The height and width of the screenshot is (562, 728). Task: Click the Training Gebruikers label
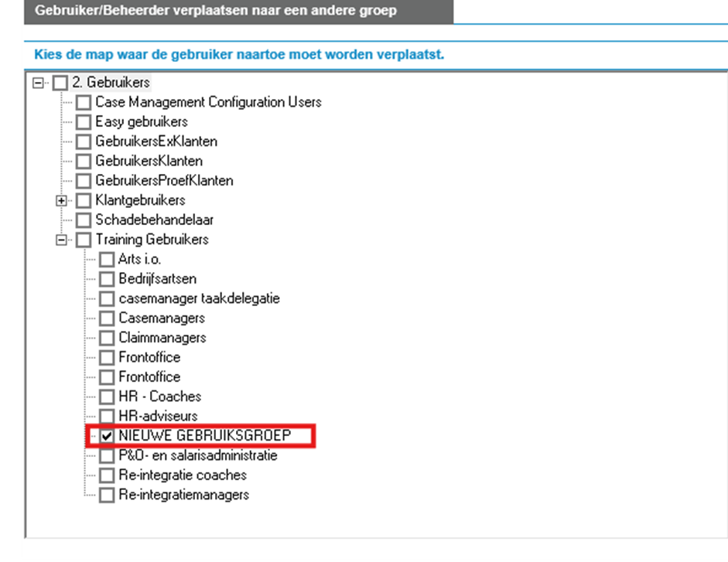tap(152, 240)
